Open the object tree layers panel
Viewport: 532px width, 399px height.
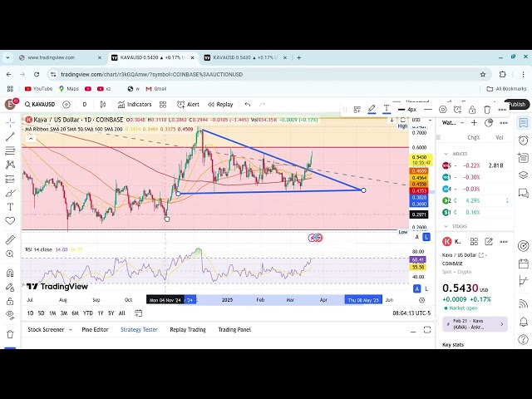pos(523,175)
